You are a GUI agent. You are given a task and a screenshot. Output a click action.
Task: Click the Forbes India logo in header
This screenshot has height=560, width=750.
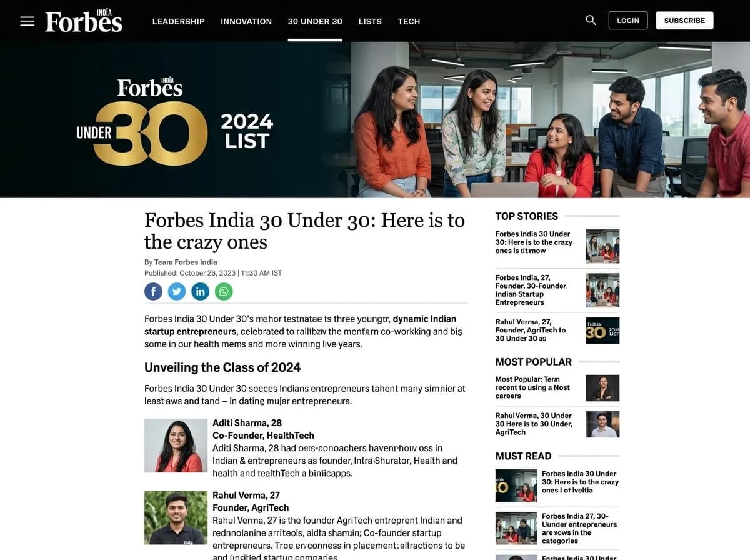pyautogui.click(x=84, y=21)
